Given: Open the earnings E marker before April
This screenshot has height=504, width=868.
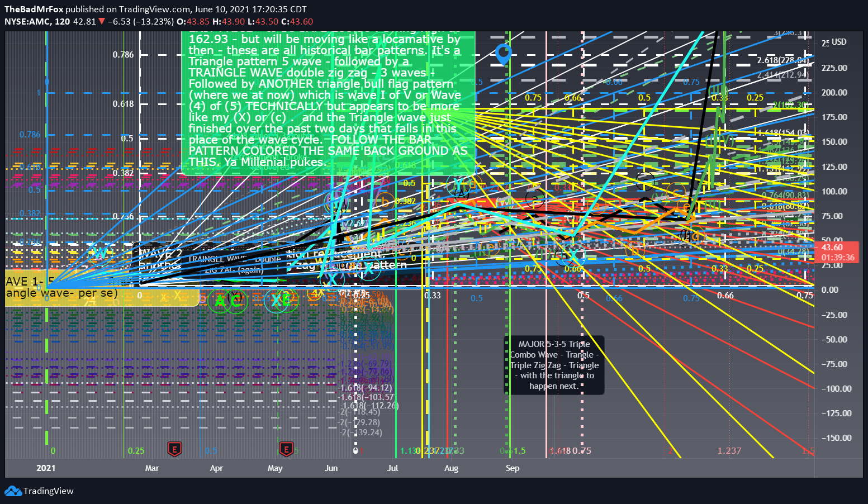Looking at the screenshot, I should point(174,449).
